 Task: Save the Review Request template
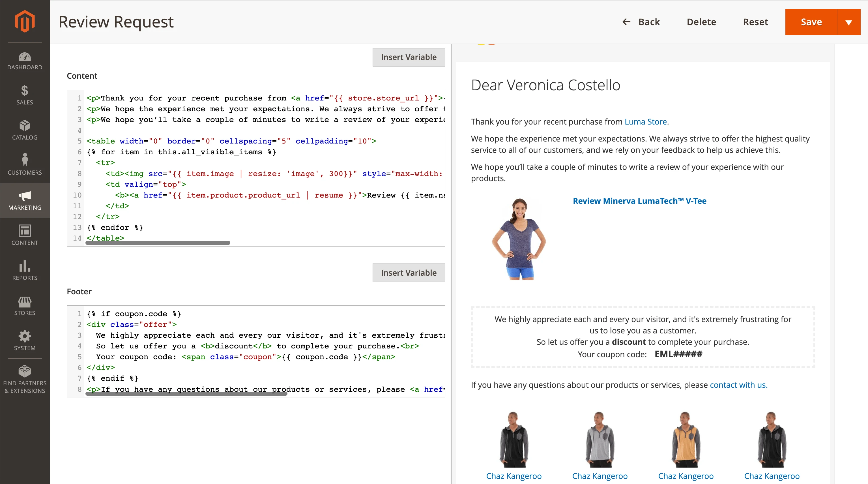[811, 22]
